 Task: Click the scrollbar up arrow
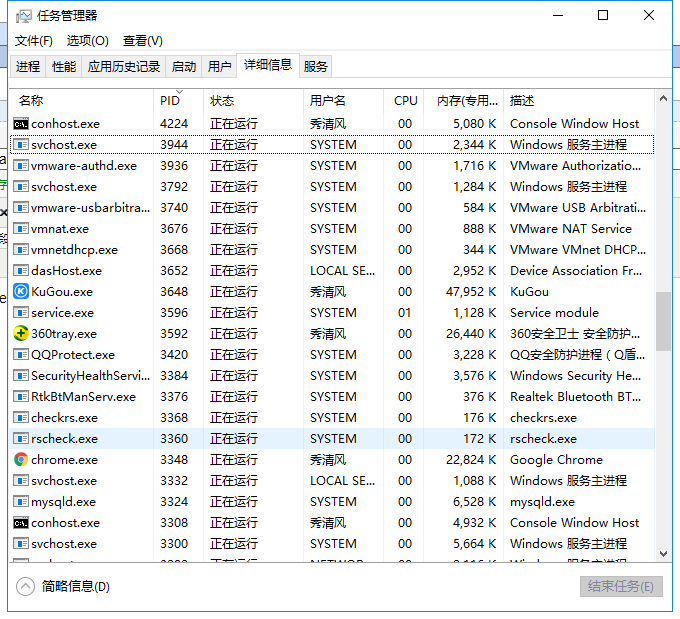coord(663,99)
